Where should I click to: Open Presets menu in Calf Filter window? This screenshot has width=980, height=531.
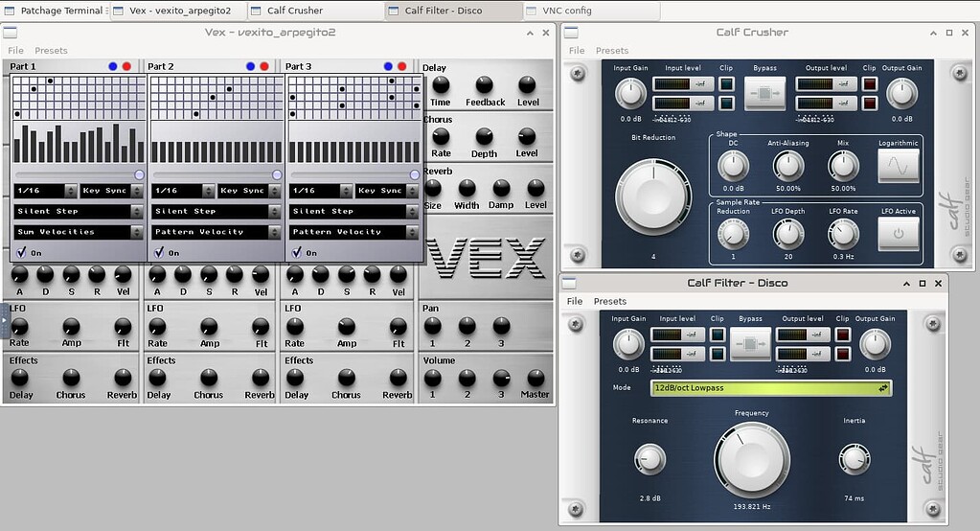click(609, 301)
